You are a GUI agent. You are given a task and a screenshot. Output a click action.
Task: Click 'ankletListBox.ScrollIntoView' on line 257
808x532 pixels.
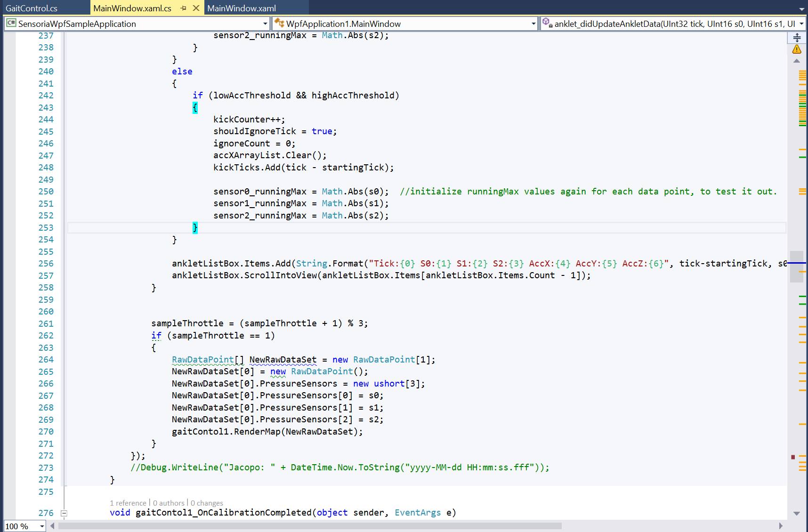pyautogui.click(x=244, y=275)
